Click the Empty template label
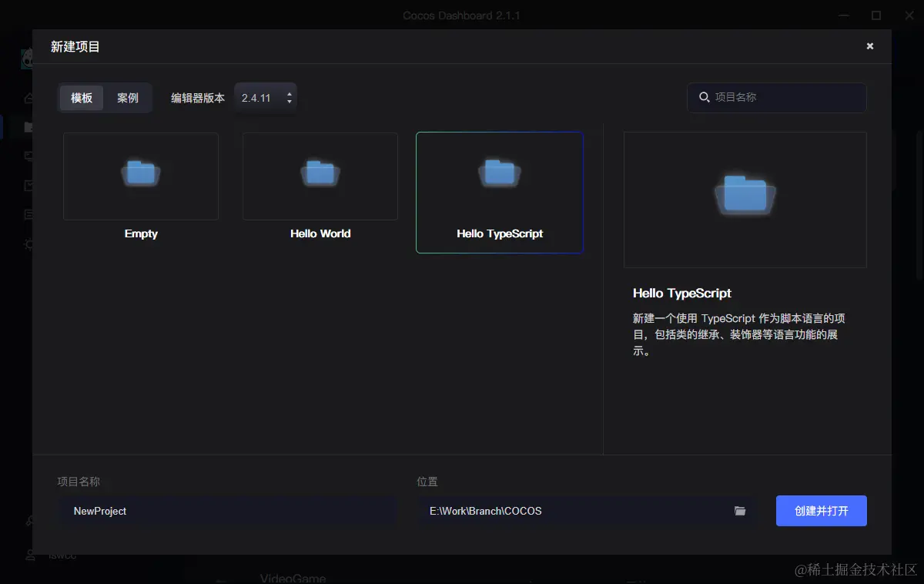 (x=141, y=233)
